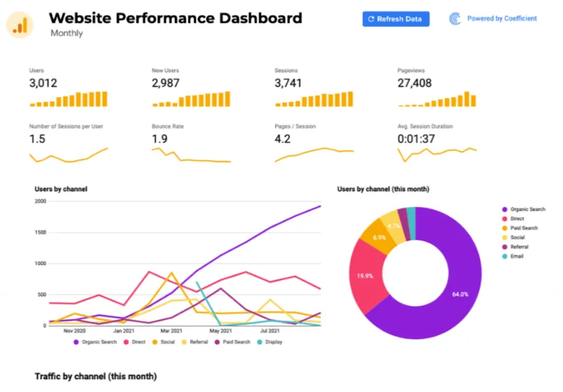Click the Refresh Data button
Viewport: 563px width, 392px height.
tap(396, 19)
